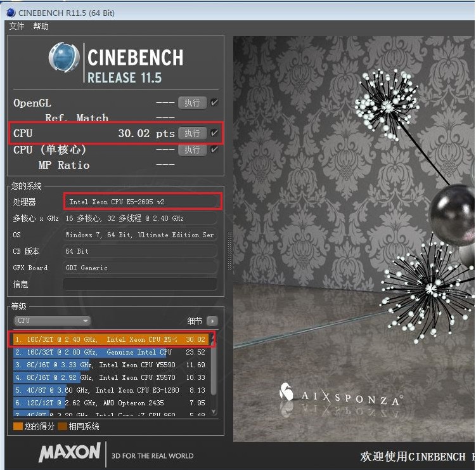This screenshot has width=476, height=470.
Task: Select ranking row Xeon E3-1280 8.13
Action: pyautogui.click(x=111, y=390)
